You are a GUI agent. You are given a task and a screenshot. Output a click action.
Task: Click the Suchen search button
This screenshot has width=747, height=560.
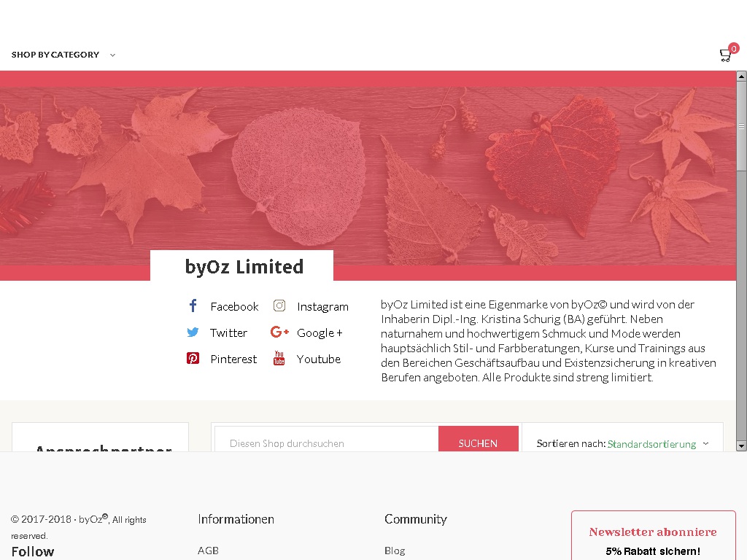click(x=479, y=439)
